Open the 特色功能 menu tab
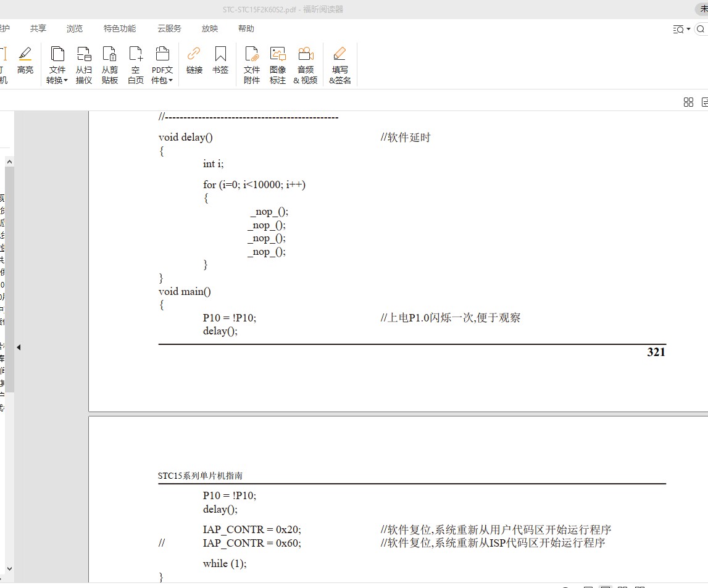The width and height of the screenshot is (708, 588). [x=120, y=28]
